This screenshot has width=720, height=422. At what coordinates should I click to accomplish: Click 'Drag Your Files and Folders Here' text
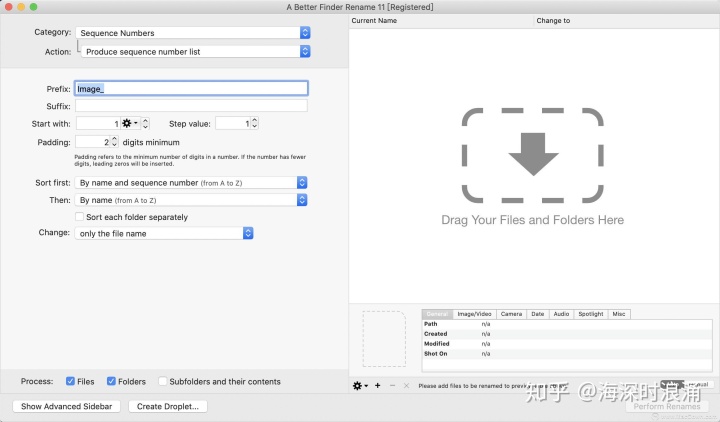pos(533,220)
